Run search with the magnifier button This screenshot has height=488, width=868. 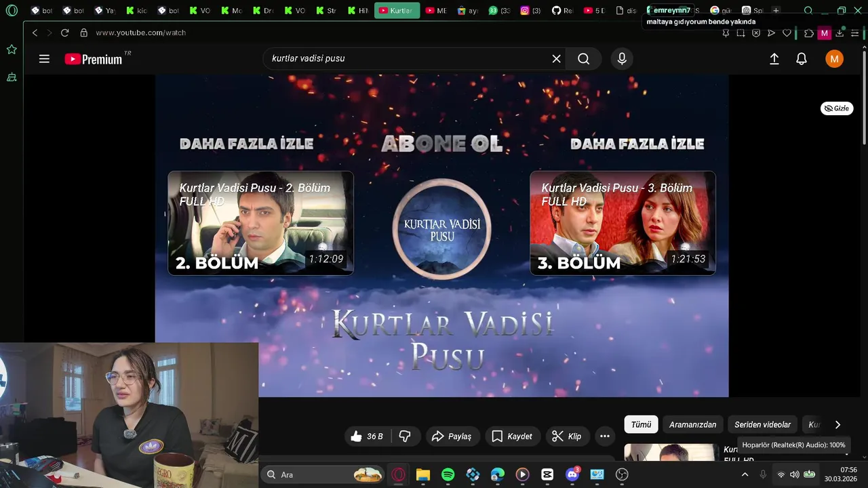[x=584, y=59]
